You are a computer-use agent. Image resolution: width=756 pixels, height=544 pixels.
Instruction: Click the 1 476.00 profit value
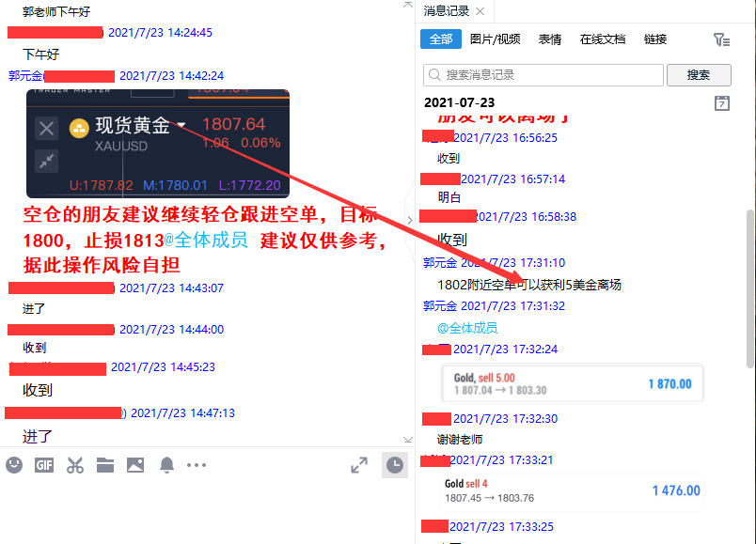click(x=676, y=490)
